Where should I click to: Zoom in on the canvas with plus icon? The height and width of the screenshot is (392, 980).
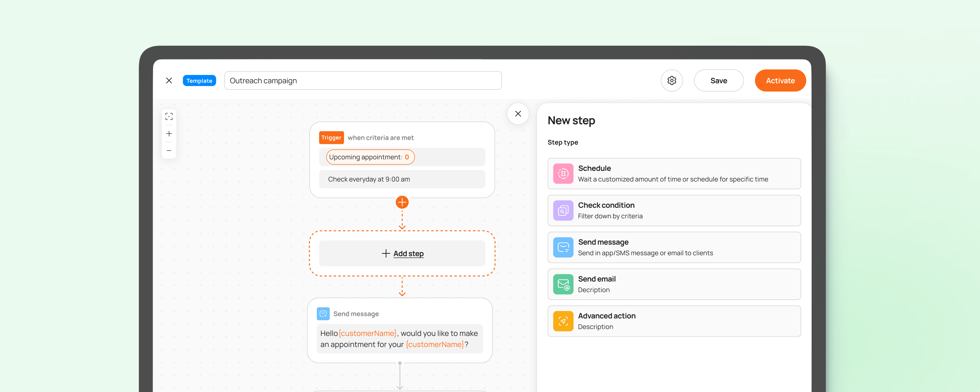169,134
